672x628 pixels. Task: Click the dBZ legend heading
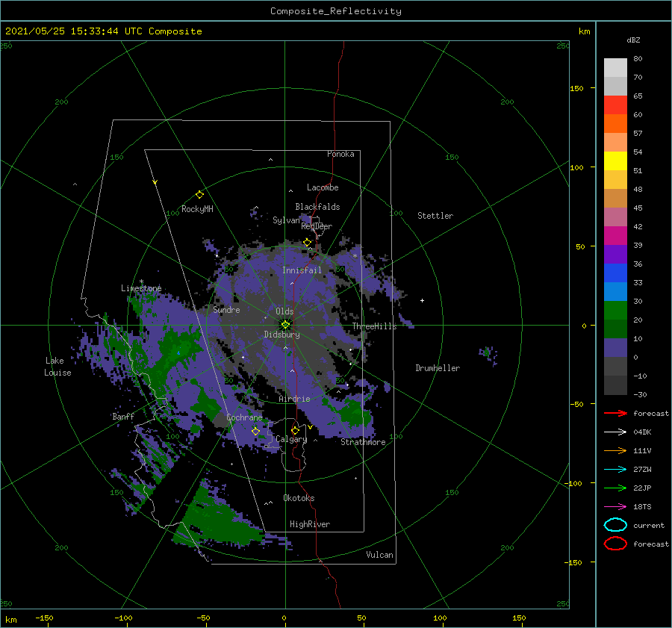(x=633, y=40)
